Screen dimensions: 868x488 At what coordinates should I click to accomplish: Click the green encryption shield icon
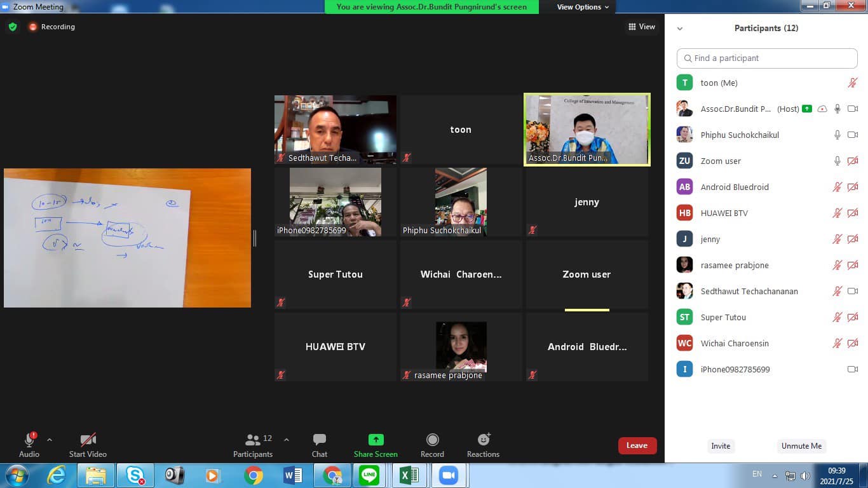pos(12,27)
